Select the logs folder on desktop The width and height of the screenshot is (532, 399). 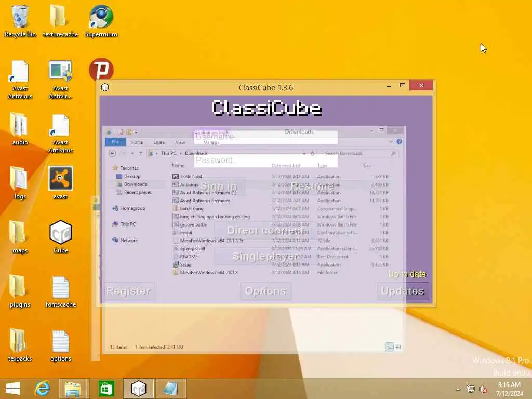point(20,183)
